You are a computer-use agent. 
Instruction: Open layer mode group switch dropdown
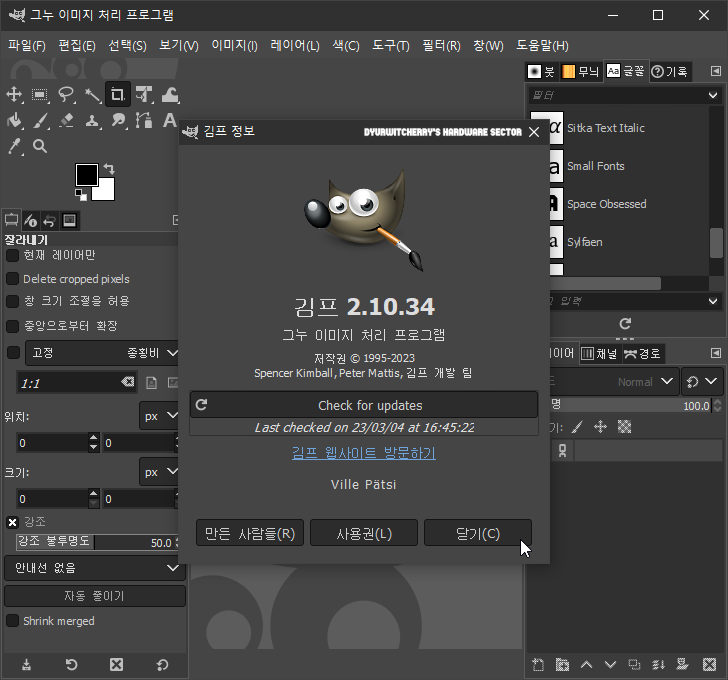tap(702, 382)
